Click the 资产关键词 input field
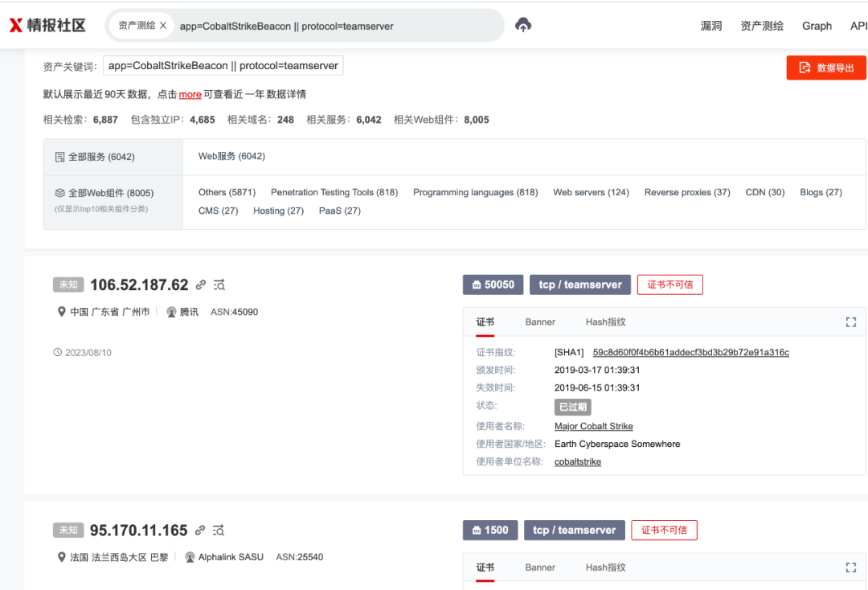The width and height of the screenshot is (868, 590). (x=223, y=65)
